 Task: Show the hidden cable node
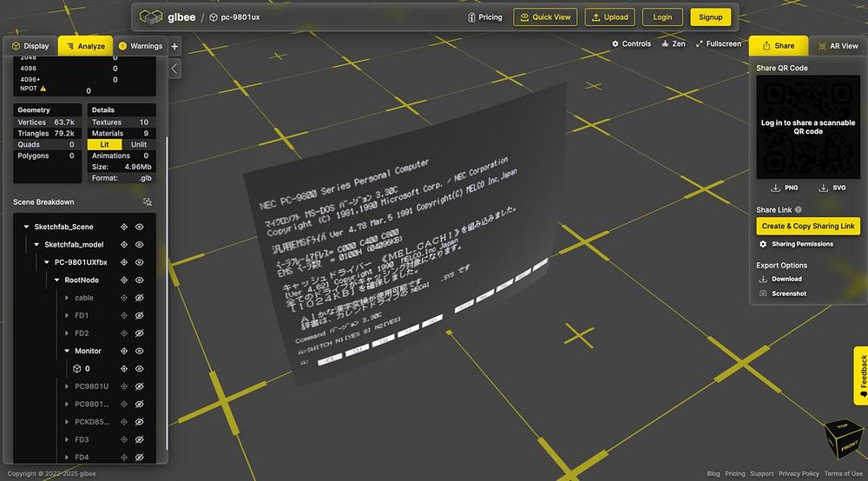coord(140,298)
